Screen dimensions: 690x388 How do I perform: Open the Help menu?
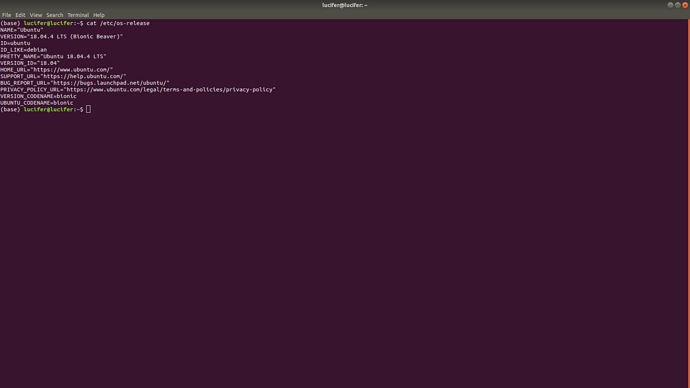(x=99, y=15)
